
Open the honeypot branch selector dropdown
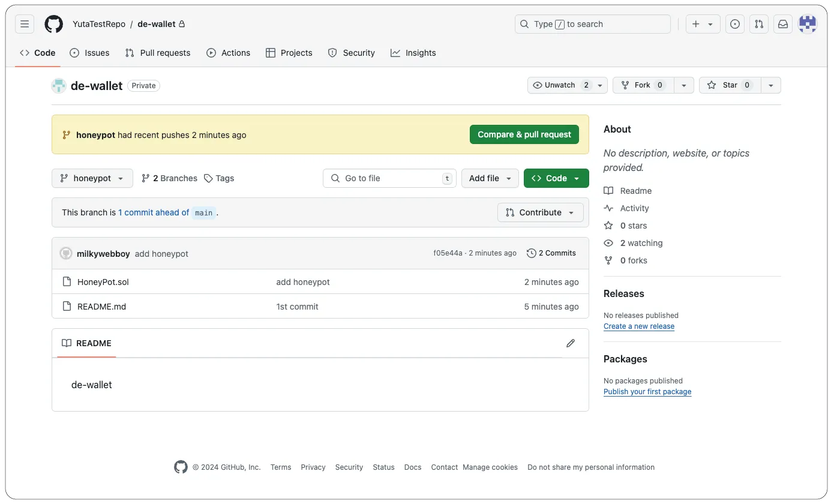pos(92,178)
